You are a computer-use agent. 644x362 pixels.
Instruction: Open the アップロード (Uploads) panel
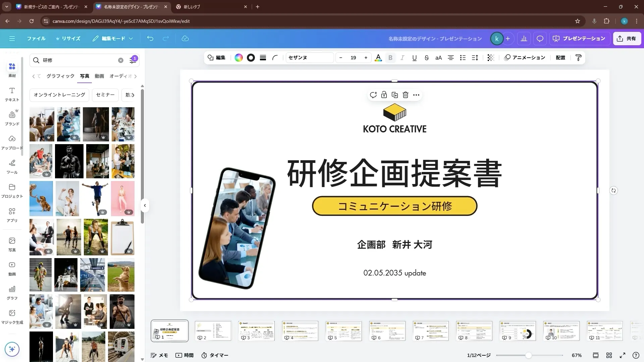[x=12, y=142]
